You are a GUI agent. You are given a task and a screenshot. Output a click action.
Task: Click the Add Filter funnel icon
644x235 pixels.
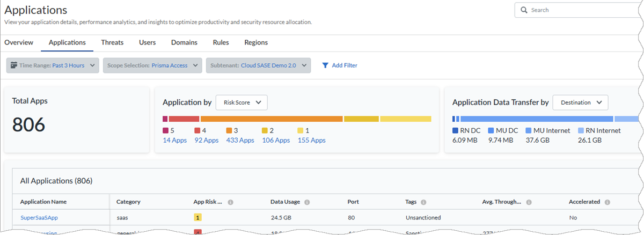325,65
